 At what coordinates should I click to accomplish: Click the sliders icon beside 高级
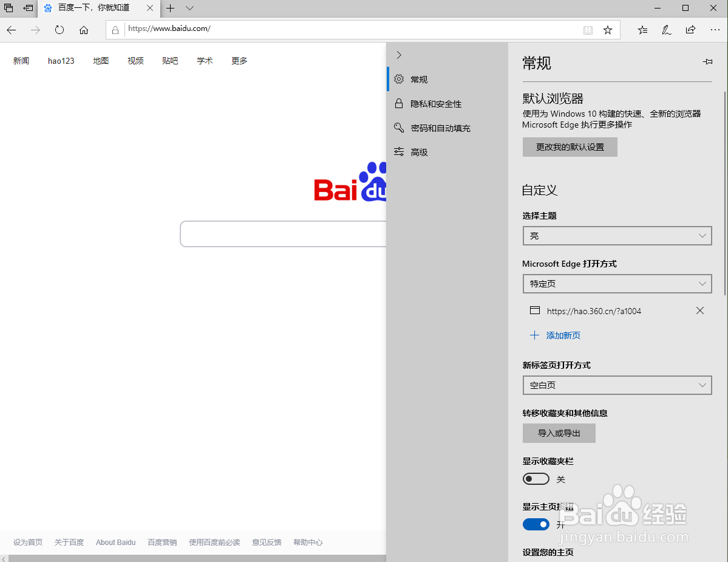coord(399,151)
